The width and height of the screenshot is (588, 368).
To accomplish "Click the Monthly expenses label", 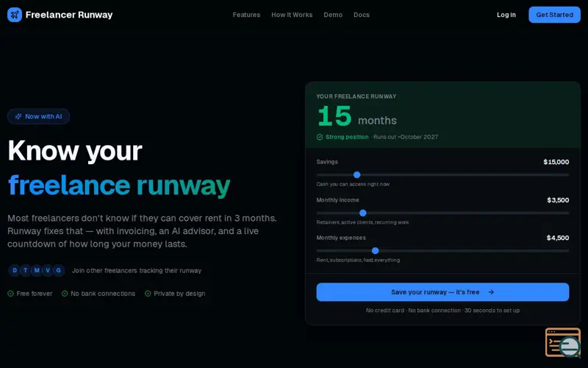I will pos(341,238).
